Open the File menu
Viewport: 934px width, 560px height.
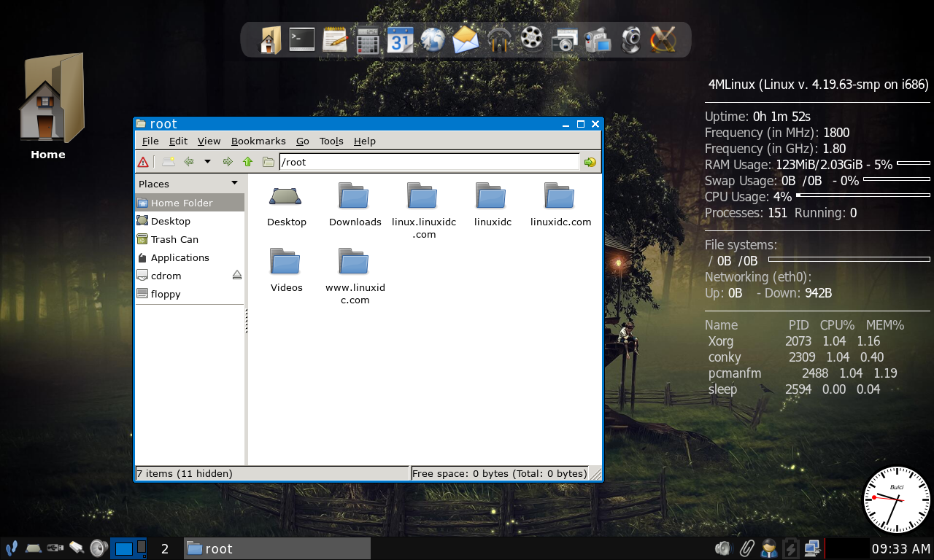point(150,141)
